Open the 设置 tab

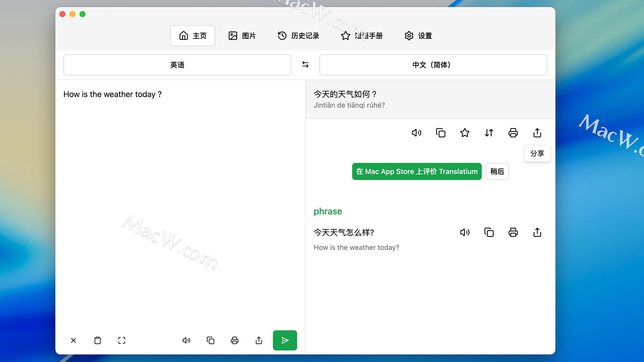click(418, 36)
